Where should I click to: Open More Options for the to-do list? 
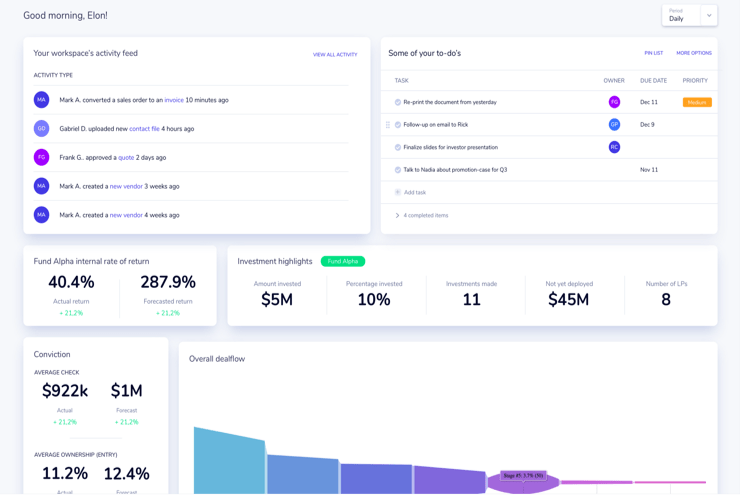click(x=693, y=53)
